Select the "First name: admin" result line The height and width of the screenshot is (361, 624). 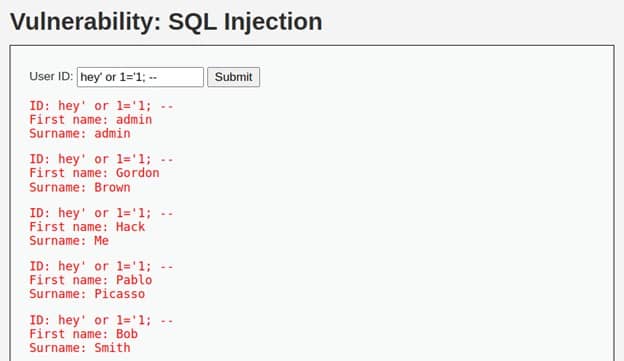pyautogui.click(x=91, y=120)
